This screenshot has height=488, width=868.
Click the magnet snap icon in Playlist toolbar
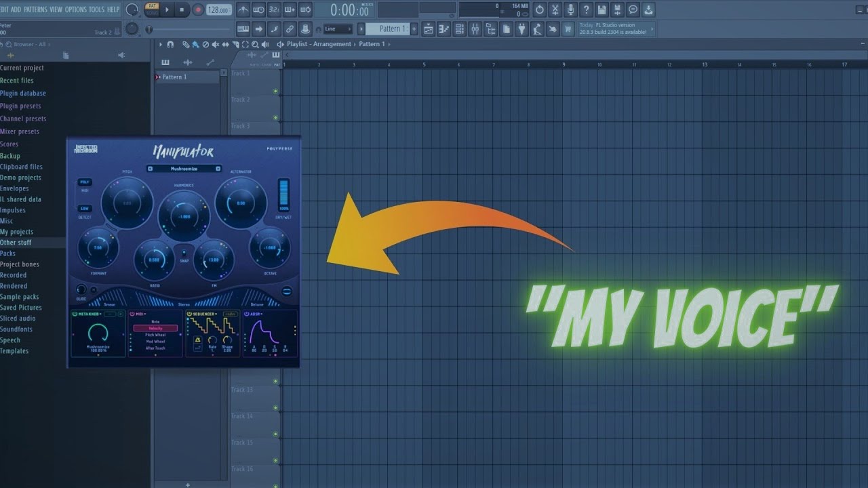pos(170,44)
